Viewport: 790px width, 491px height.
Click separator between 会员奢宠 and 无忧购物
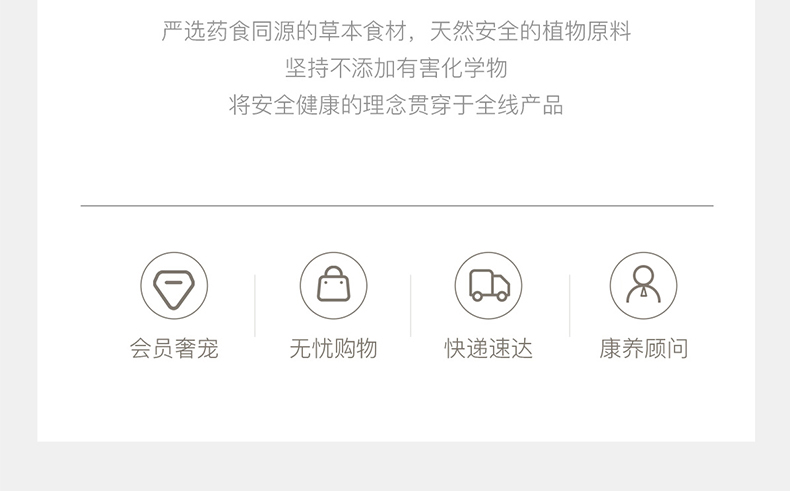click(255, 306)
